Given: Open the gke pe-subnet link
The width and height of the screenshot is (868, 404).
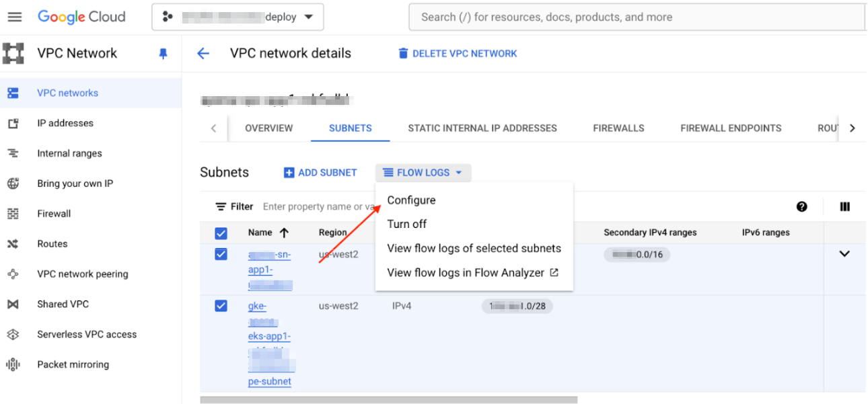Looking at the screenshot, I should [271, 344].
